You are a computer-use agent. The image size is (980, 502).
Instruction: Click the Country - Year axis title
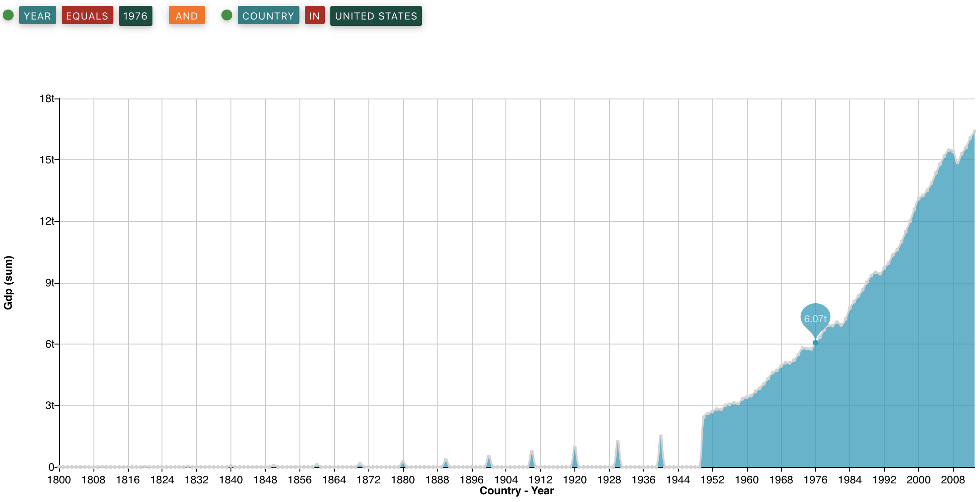(516, 491)
